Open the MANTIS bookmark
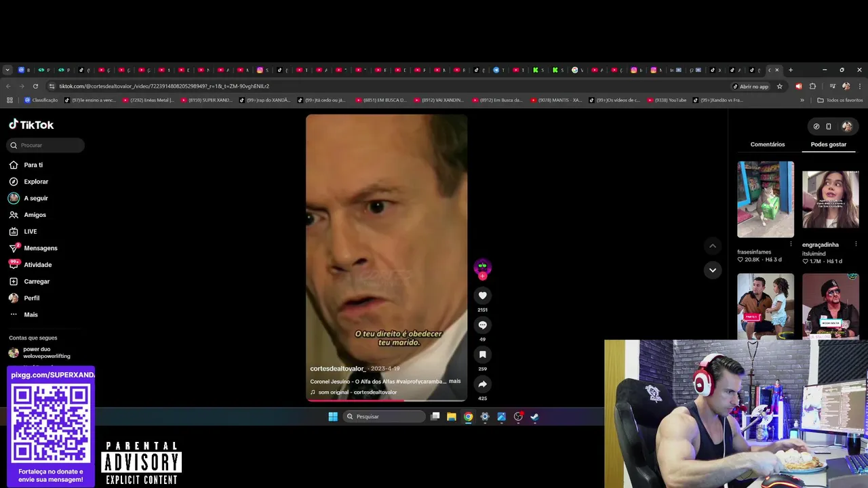The width and height of the screenshot is (868, 488). [557, 100]
